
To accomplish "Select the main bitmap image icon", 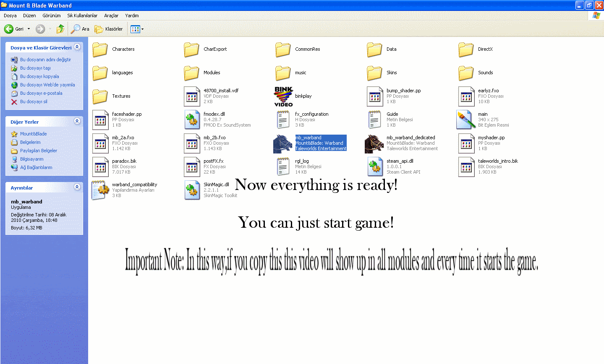I will point(466,120).
